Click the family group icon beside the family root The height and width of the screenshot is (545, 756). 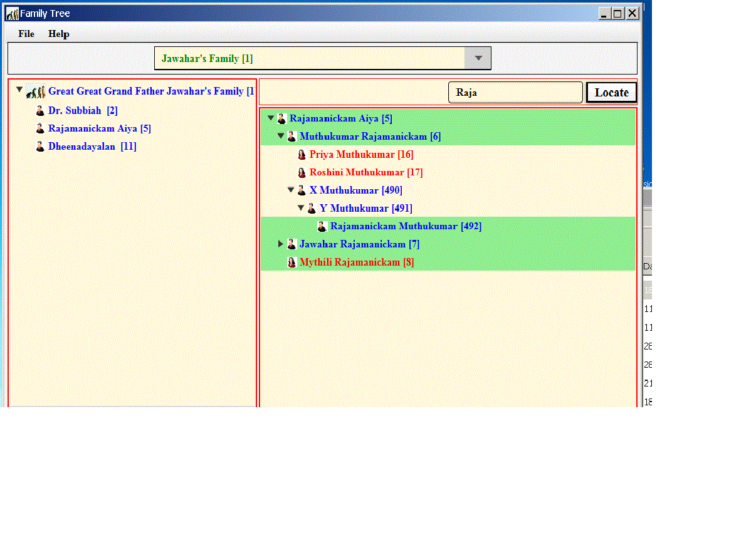pyautogui.click(x=36, y=91)
